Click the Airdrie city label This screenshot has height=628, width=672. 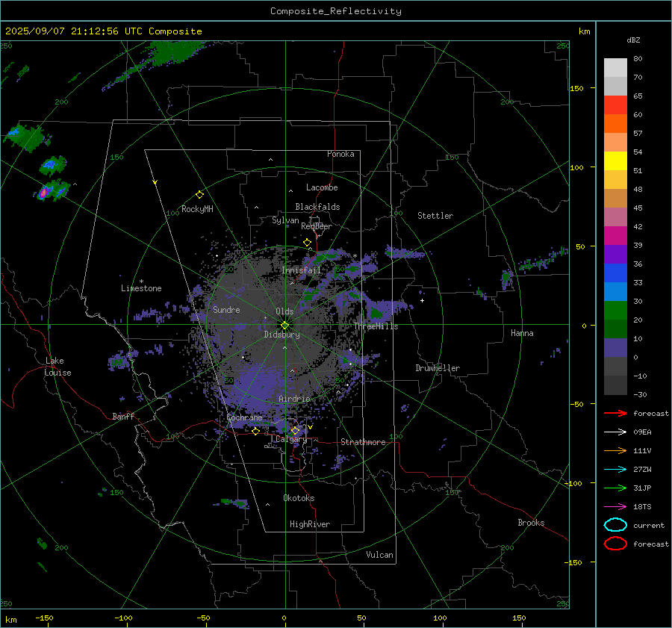pos(294,399)
